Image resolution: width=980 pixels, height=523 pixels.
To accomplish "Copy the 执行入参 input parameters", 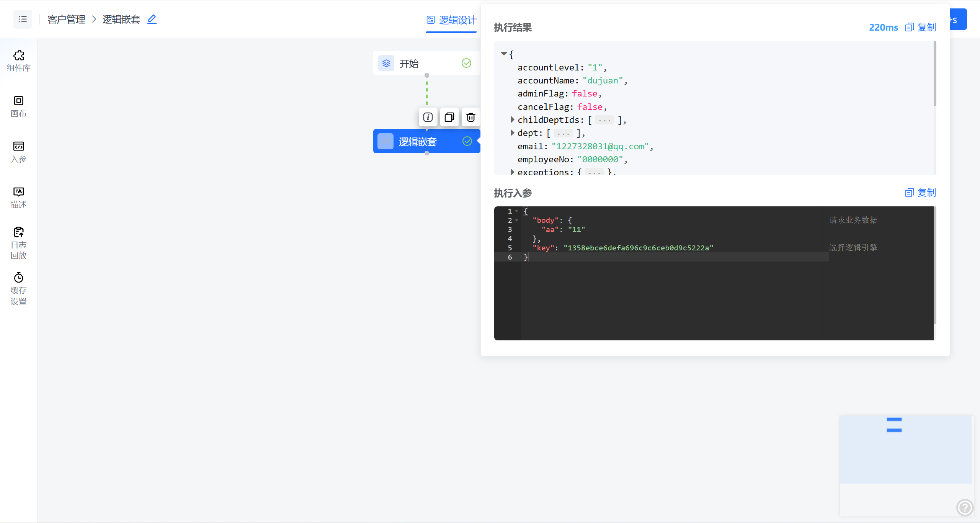I will click(x=920, y=193).
